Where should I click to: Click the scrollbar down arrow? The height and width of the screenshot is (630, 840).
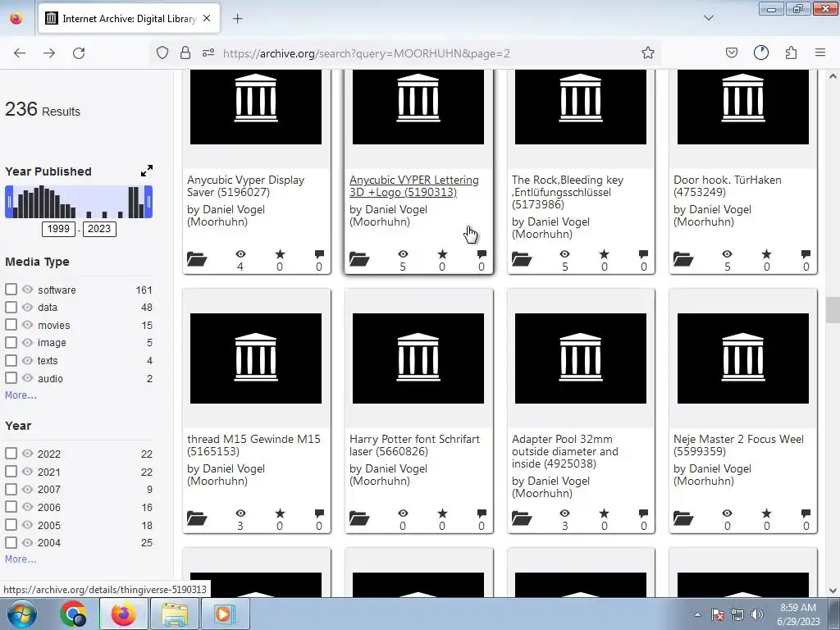coord(833,591)
